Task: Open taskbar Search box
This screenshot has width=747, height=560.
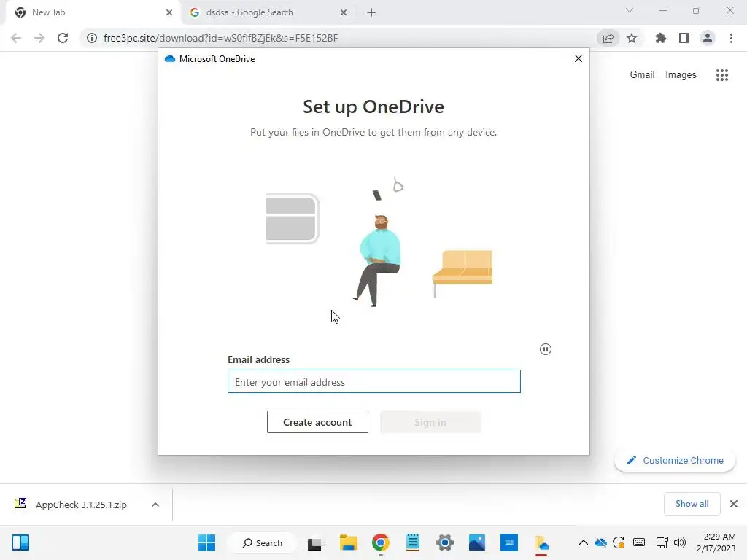Action: coord(262,542)
